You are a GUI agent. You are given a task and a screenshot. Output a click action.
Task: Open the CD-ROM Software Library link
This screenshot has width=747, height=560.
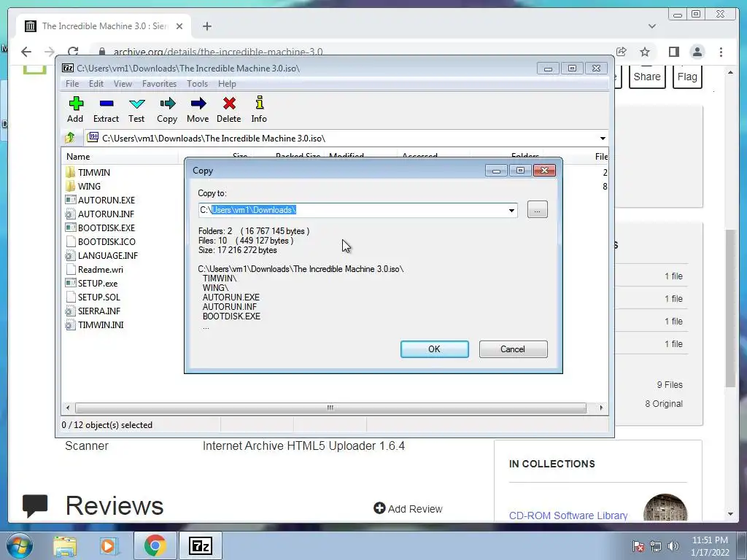pos(568,516)
